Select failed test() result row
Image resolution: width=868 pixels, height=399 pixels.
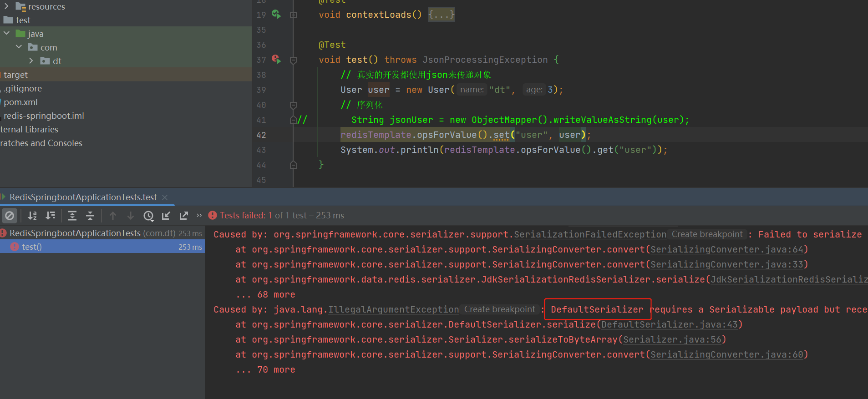102,247
